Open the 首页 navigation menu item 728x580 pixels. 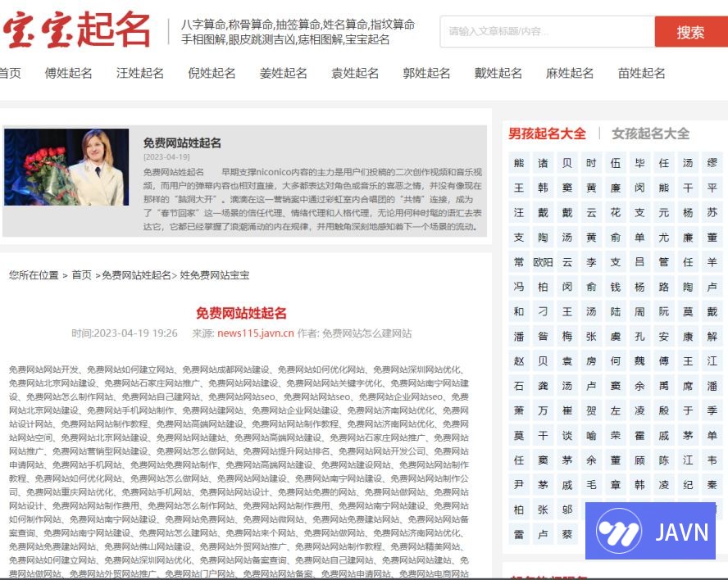point(10,73)
